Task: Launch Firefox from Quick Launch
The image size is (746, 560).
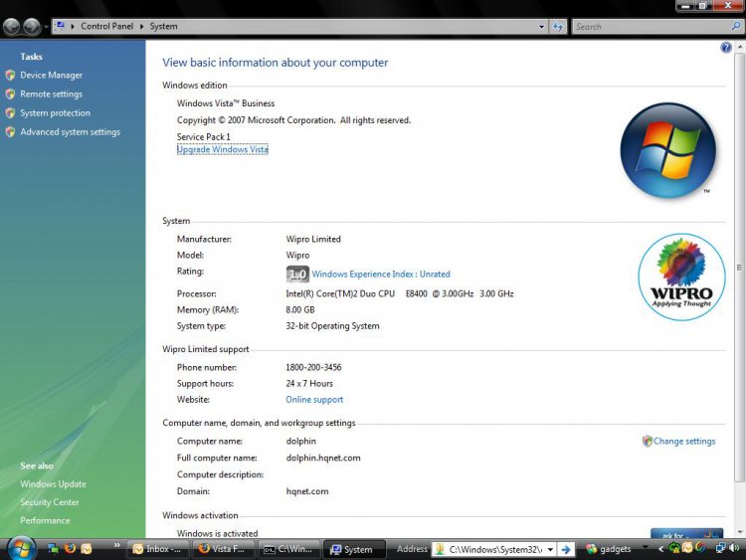Action: (x=70, y=548)
